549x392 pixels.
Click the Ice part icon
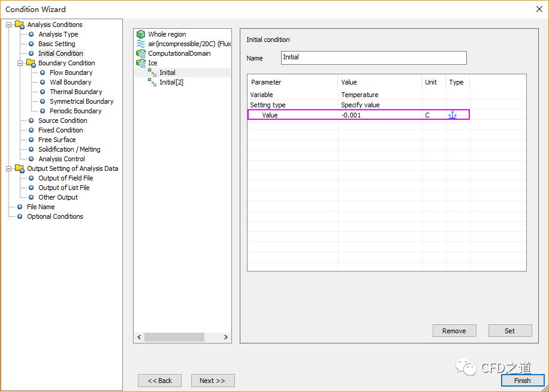(x=141, y=63)
